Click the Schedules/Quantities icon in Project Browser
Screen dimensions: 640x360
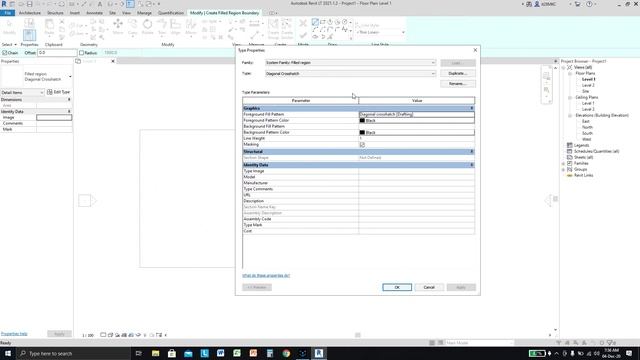tap(570, 151)
